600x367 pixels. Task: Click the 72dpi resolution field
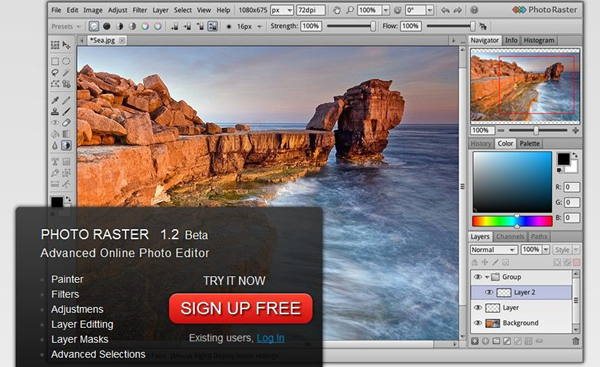coord(311,10)
